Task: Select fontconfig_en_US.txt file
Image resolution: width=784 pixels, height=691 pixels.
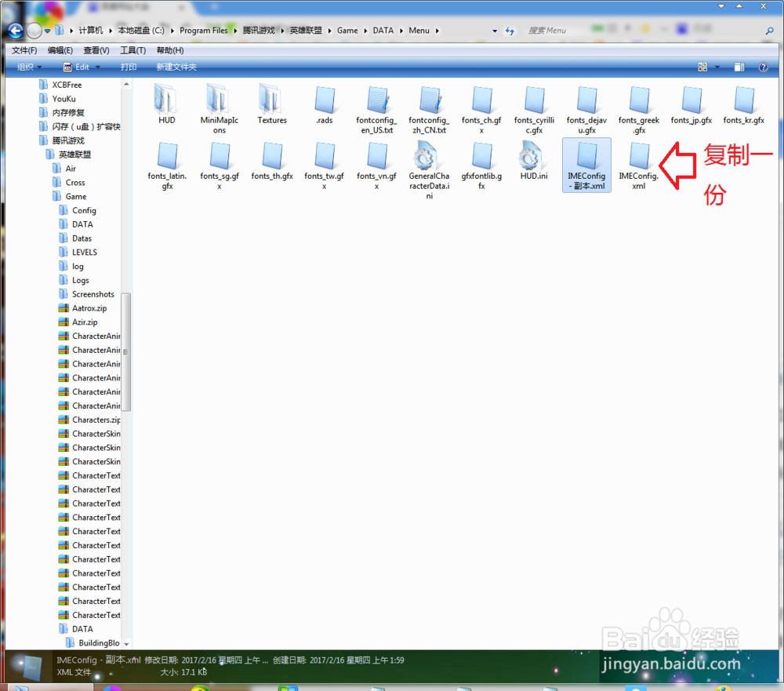Action: tap(376, 109)
